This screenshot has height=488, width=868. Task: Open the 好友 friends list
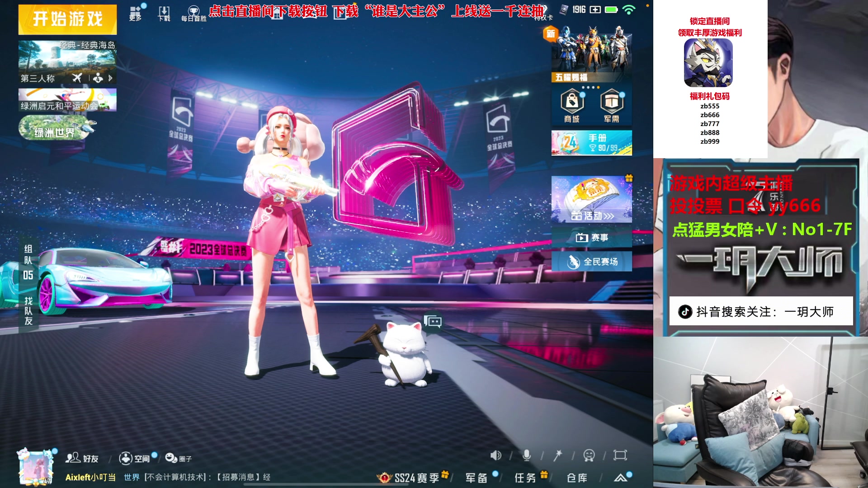[x=82, y=458]
